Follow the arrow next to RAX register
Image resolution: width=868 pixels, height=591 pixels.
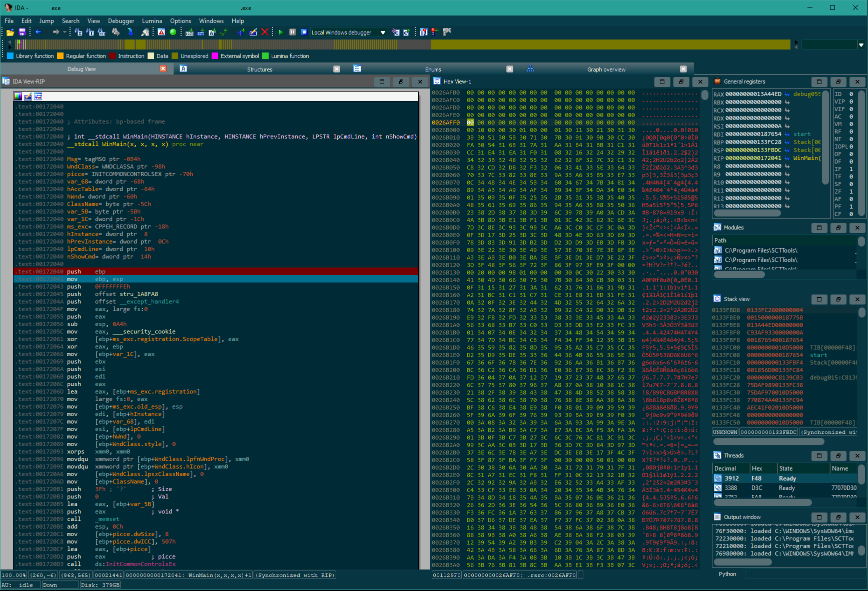(x=787, y=94)
